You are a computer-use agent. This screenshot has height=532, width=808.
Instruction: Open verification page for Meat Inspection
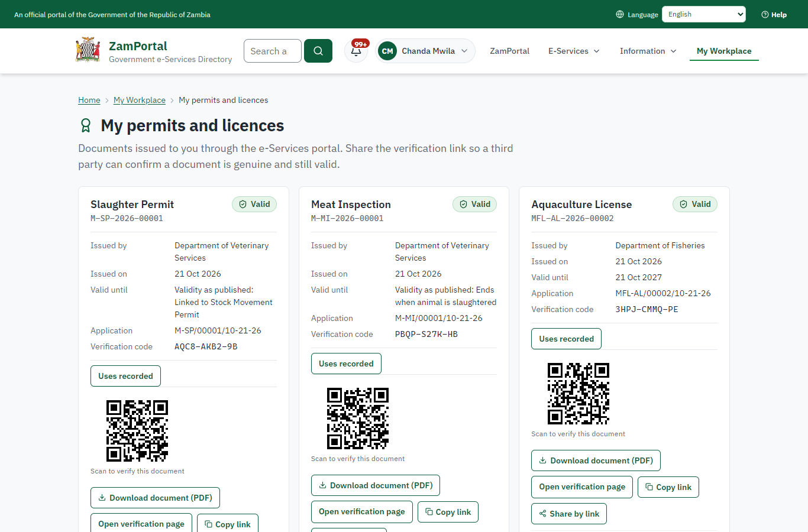point(362,511)
